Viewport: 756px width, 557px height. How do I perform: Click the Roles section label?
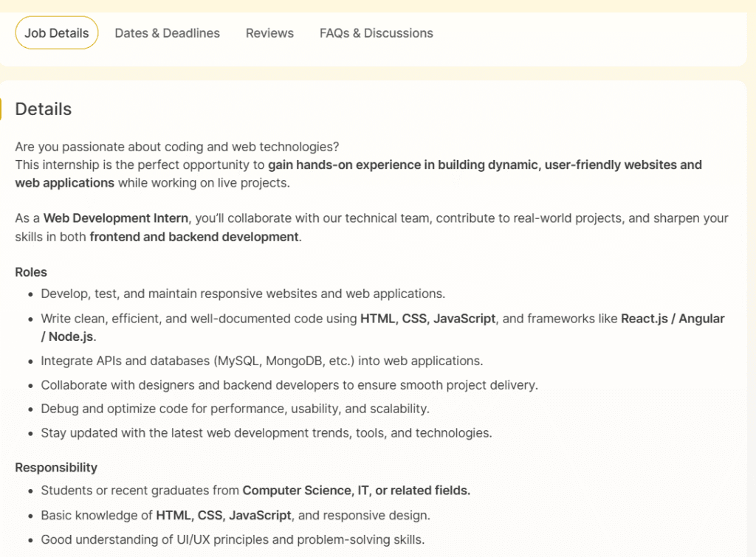click(30, 272)
